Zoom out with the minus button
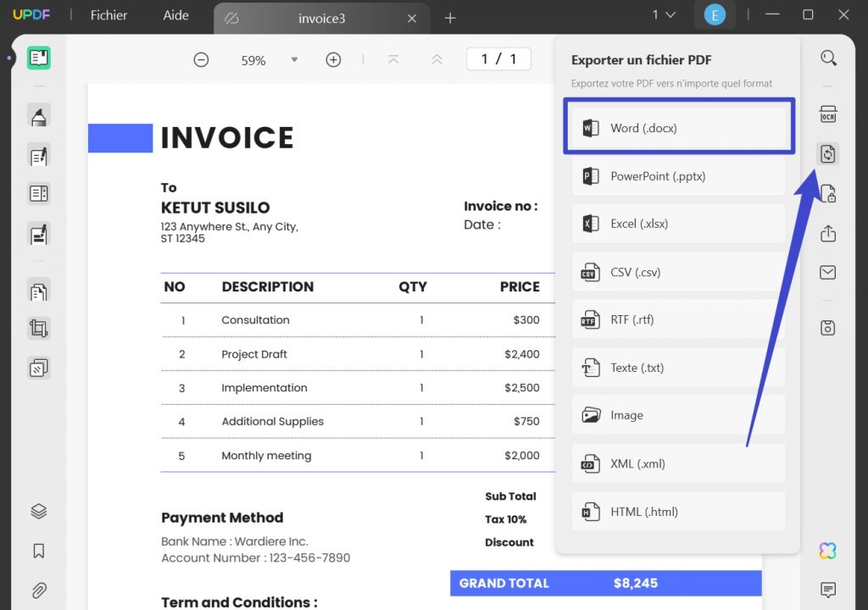 click(201, 60)
